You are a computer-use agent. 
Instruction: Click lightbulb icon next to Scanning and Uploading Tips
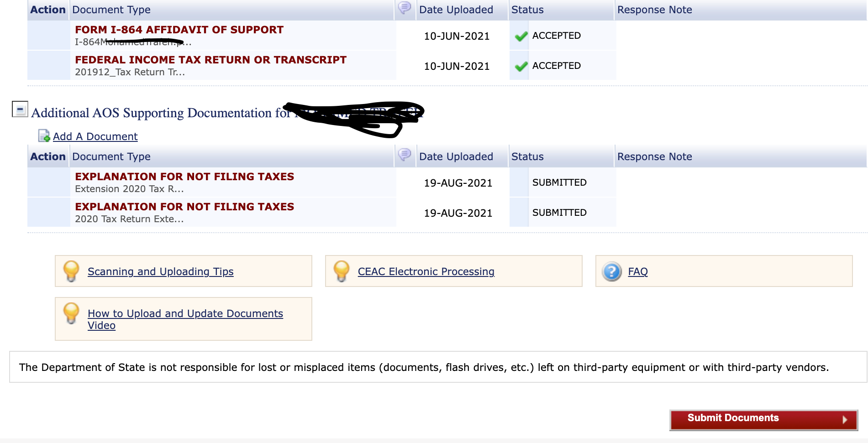pyautogui.click(x=71, y=271)
